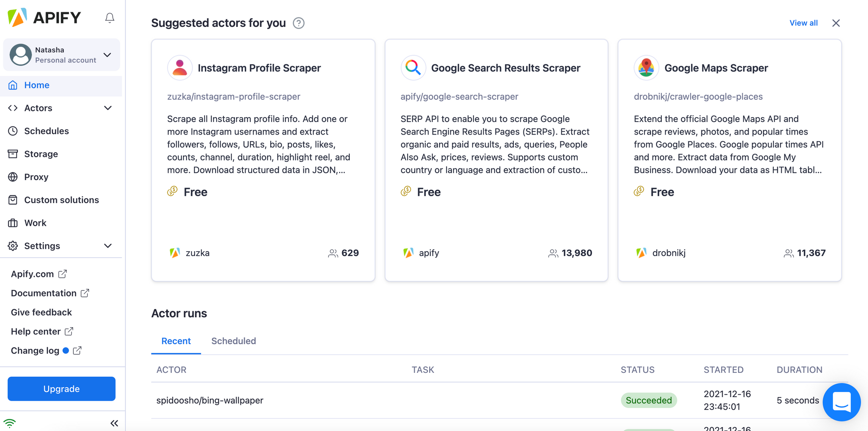This screenshot has height=431, width=868.
Task: Open the spidoosho/bing-wallpaper run
Action: click(210, 401)
